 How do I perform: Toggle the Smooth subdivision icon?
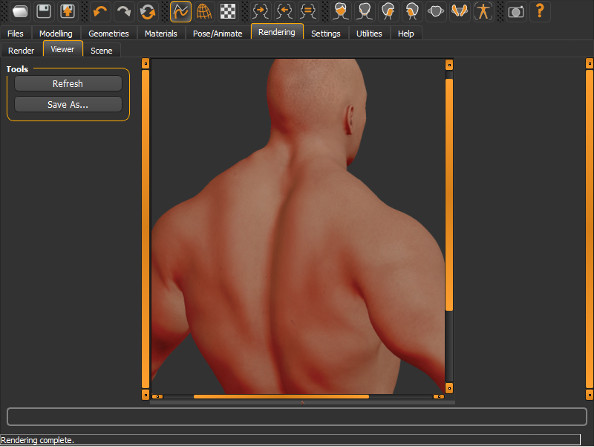coord(180,11)
